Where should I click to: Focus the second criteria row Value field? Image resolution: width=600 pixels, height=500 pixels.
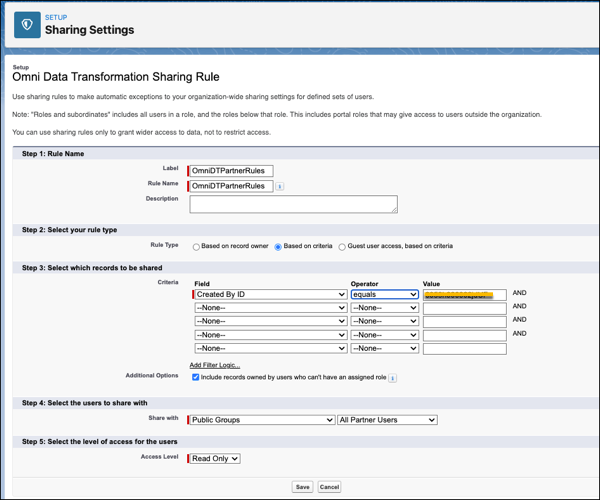point(465,308)
